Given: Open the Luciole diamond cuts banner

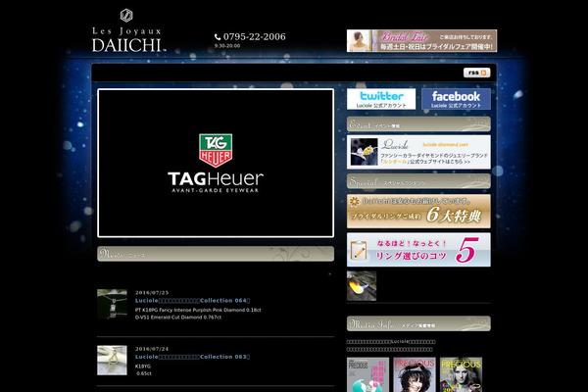Looking at the screenshot, I should (418, 152).
